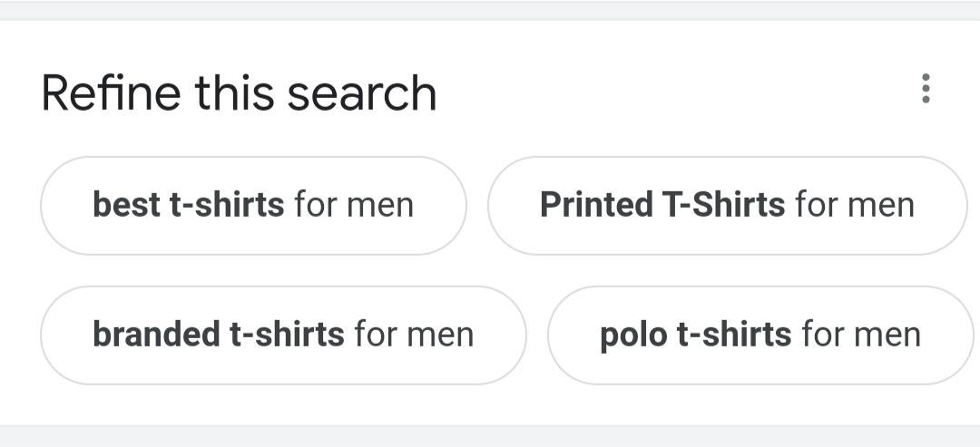Open the three-dot more options menu

(x=926, y=89)
